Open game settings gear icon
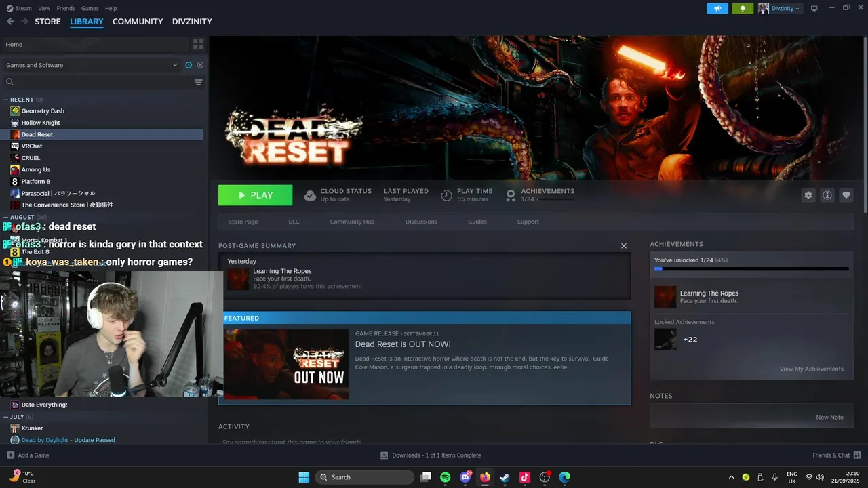The image size is (868, 488). point(808,195)
